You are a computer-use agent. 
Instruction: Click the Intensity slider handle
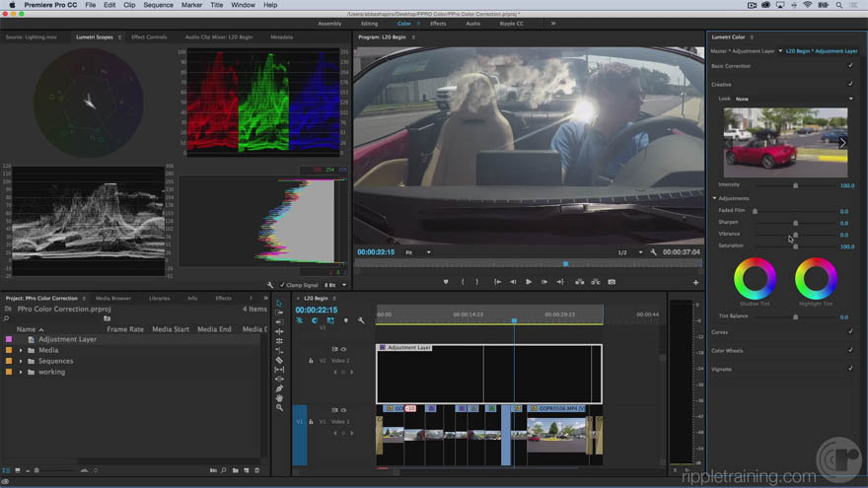coord(795,185)
